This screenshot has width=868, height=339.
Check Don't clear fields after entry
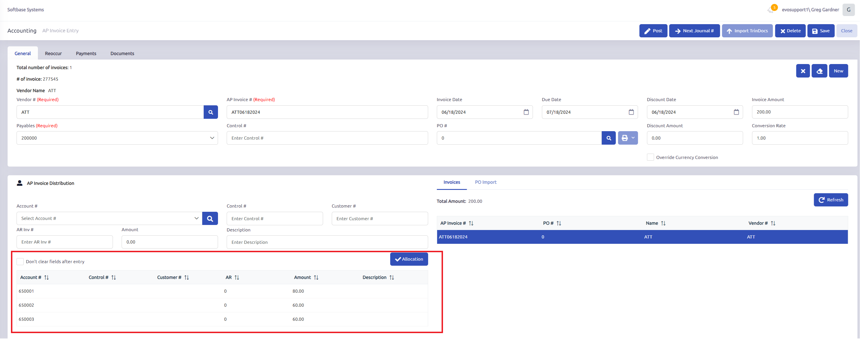click(x=20, y=262)
